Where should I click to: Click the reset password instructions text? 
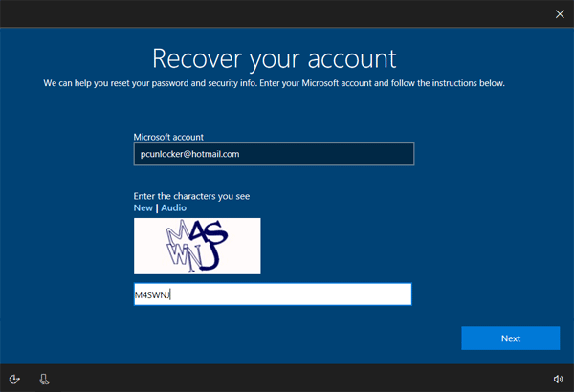coord(274,83)
